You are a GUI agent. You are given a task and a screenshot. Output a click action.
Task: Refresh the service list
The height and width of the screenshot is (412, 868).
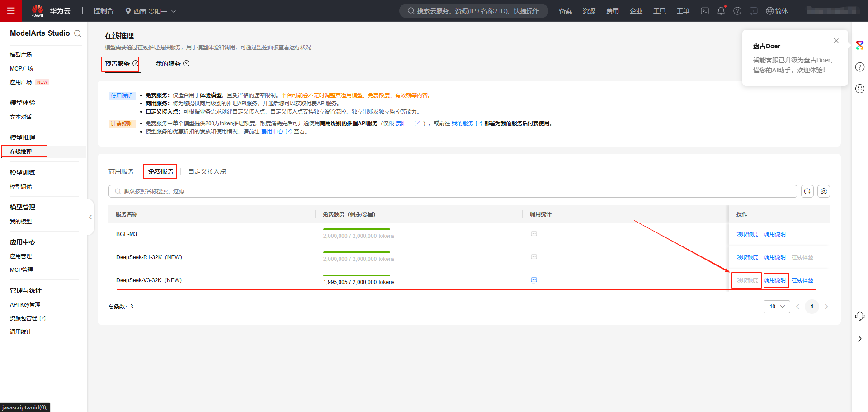pos(807,191)
